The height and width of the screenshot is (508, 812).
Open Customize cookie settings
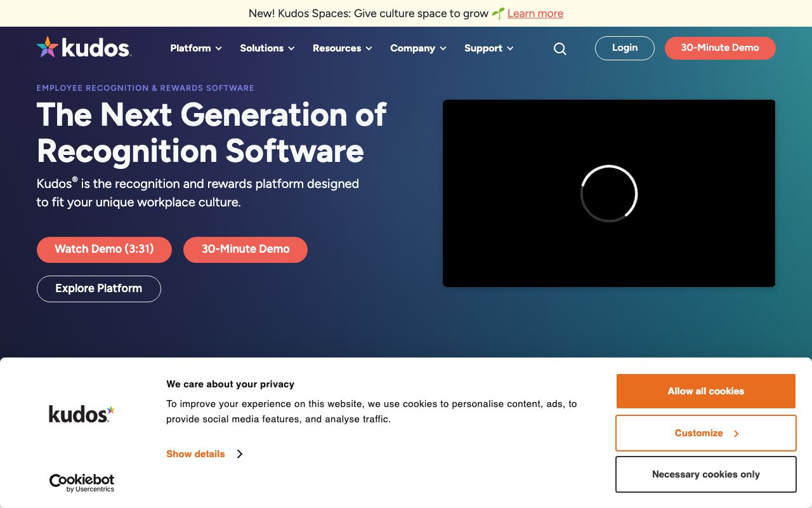click(x=705, y=433)
